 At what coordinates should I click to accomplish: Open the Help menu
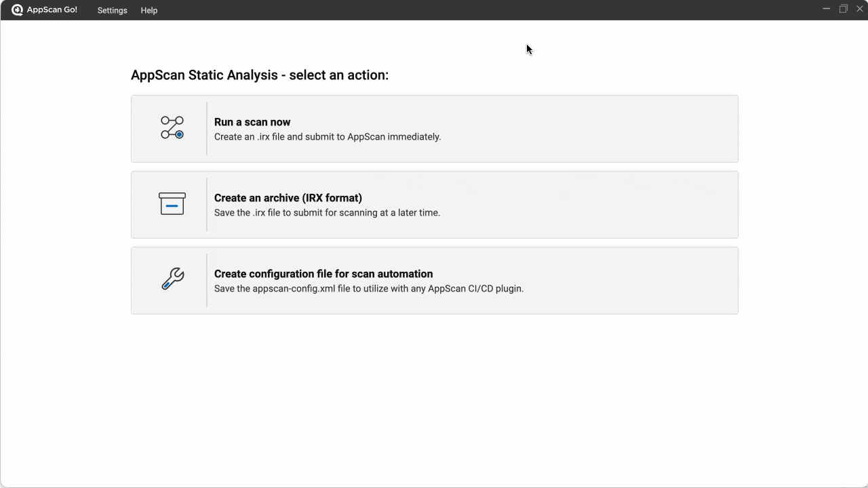click(x=149, y=10)
